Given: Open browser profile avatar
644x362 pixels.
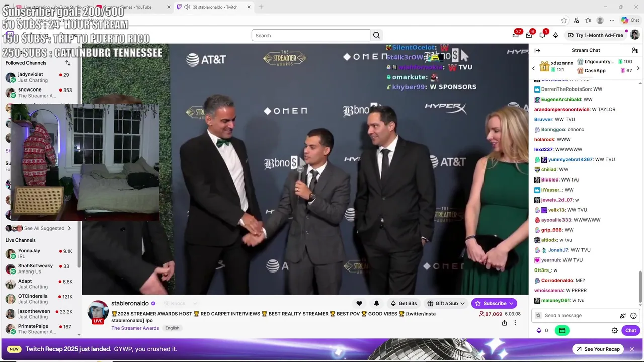Looking at the screenshot, I should click(x=600, y=20).
